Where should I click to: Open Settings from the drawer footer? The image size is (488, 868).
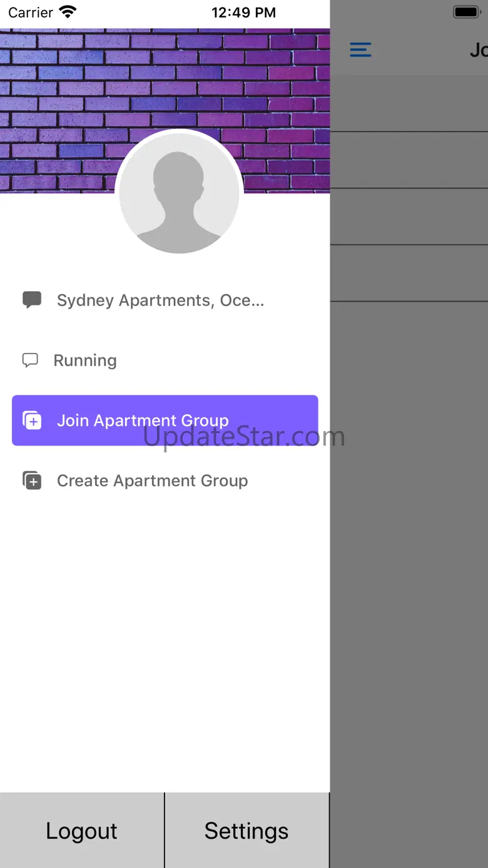(x=247, y=830)
